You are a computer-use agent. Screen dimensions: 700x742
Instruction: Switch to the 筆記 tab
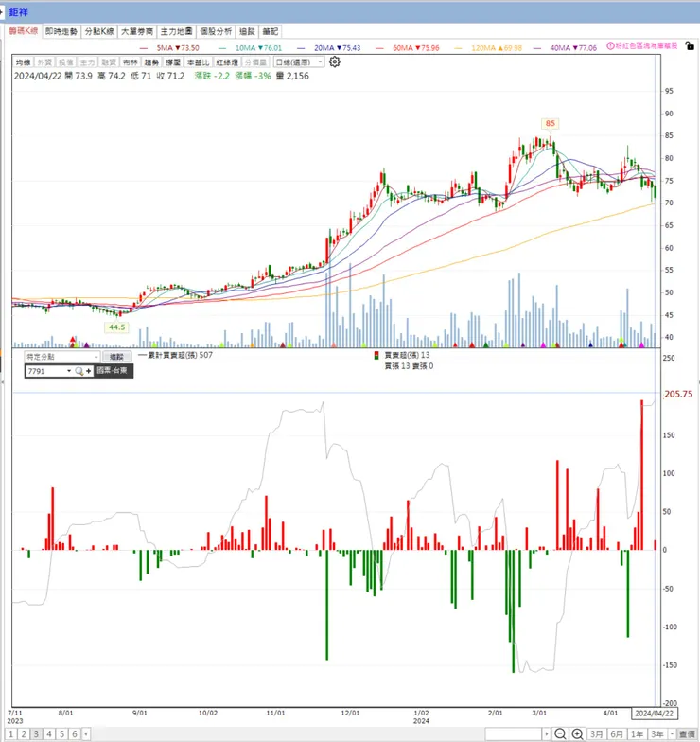tap(271, 31)
